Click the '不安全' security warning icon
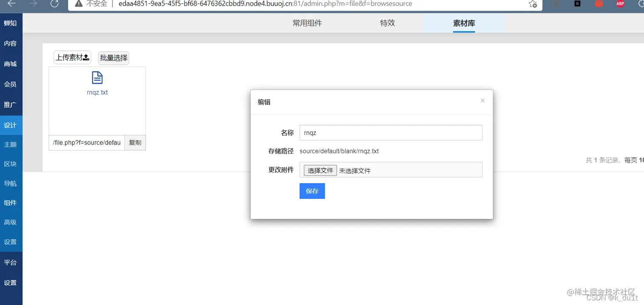The width and height of the screenshot is (644, 305). pyautogui.click(x=78, y=4)
